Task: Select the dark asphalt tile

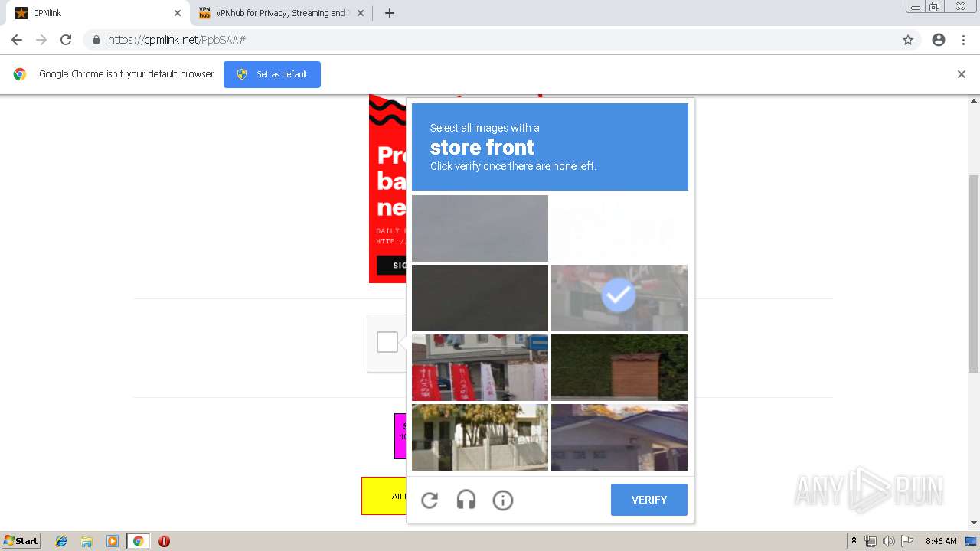Action: tap(480, 298)
